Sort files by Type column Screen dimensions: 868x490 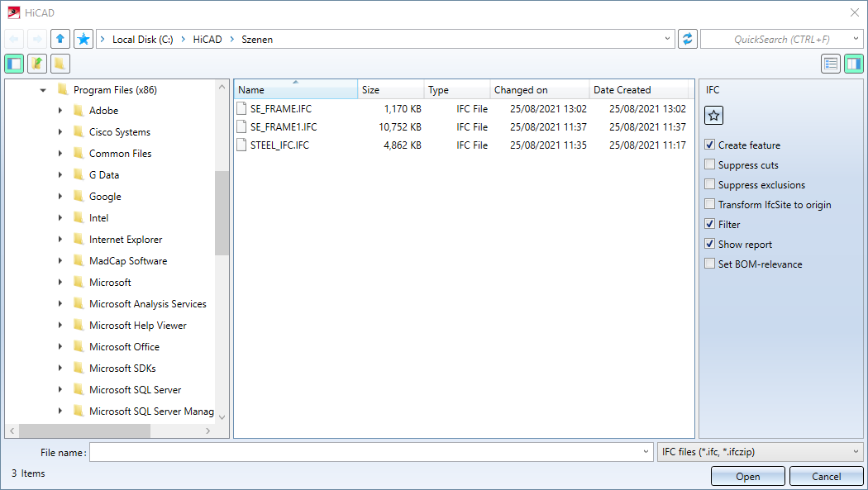457,89
